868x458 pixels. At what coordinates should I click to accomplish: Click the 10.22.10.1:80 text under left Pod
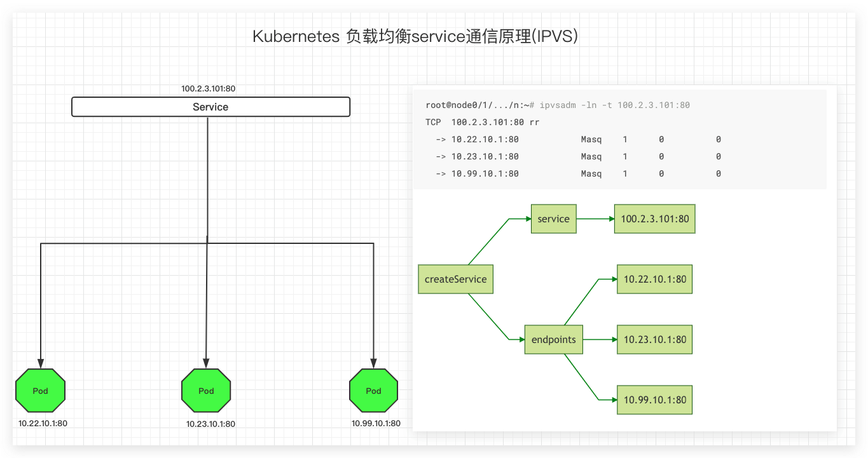point(43,423)
